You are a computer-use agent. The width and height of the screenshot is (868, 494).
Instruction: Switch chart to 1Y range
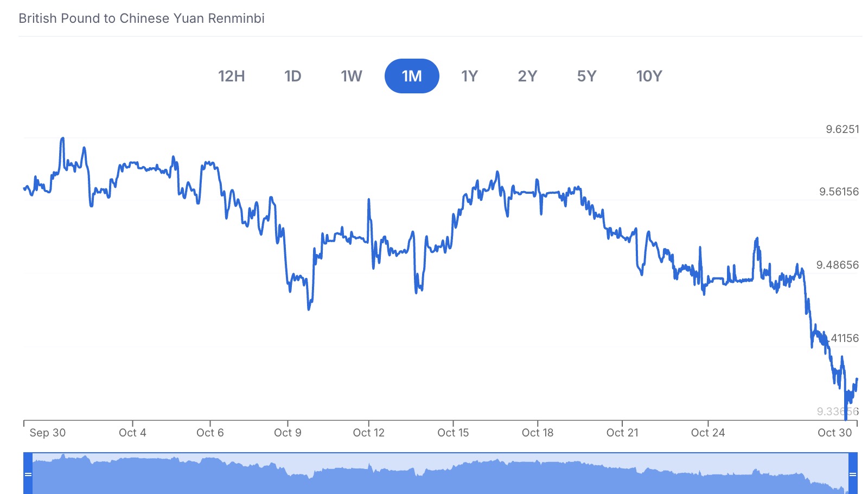tap(470, 76)
